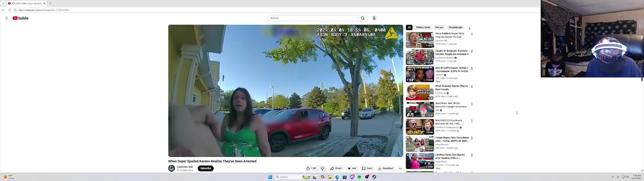
Task: Open Discord from taskbar
Action: (x=352, y=177)
